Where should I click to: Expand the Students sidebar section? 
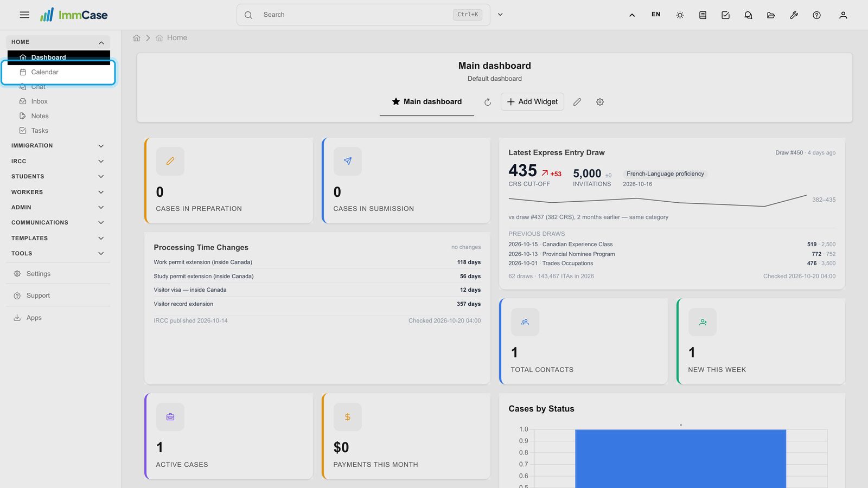[x=58, y=177]
